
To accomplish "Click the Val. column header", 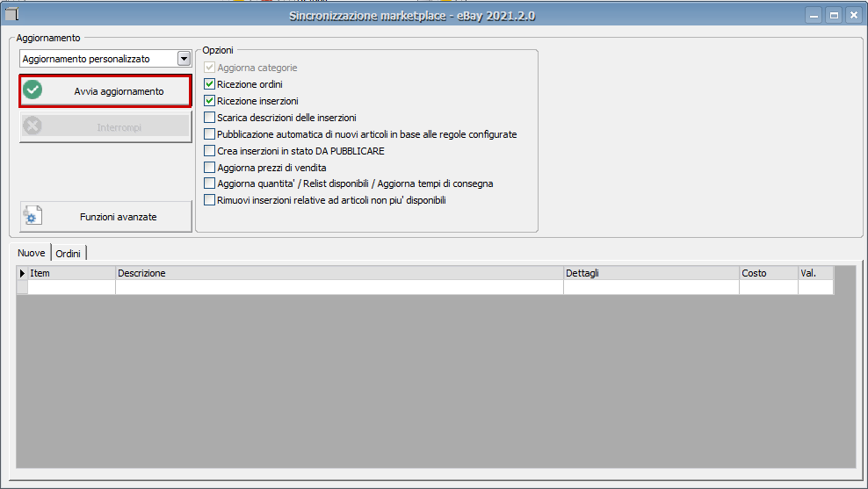I will [816, 273].
